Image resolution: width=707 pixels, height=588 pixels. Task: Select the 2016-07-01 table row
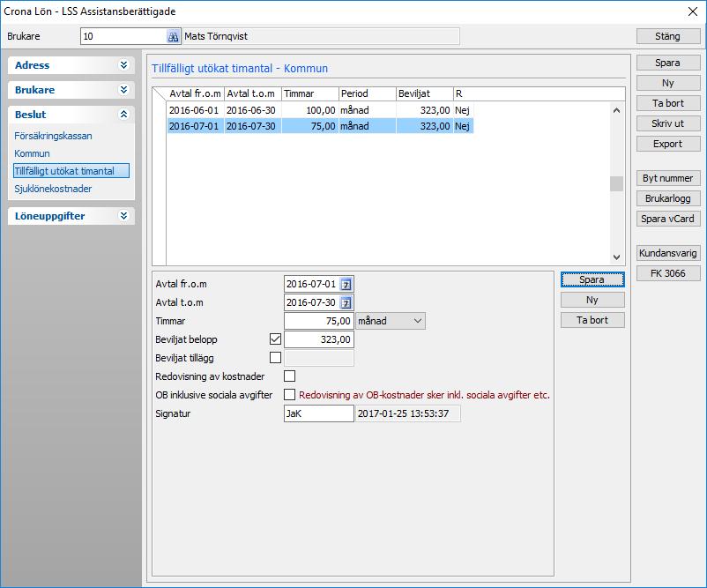(x=320, y=126)
